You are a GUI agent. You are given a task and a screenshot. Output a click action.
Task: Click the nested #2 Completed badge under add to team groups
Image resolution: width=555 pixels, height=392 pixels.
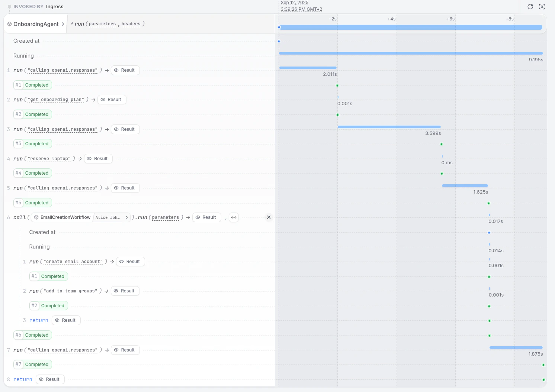click(x=49, y=306)
